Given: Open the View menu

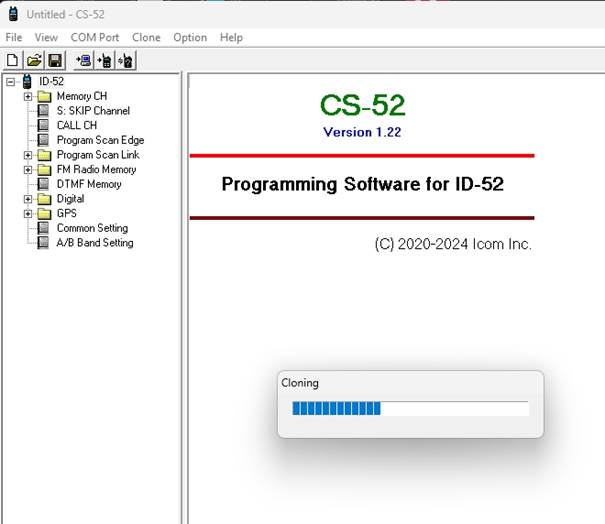Looking at the screenshot, I should pos(46,37).
